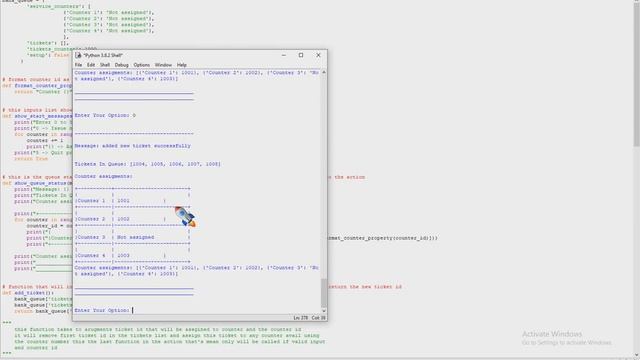
Task: Close the Python Shell window
Action: (x=318, y=55)
